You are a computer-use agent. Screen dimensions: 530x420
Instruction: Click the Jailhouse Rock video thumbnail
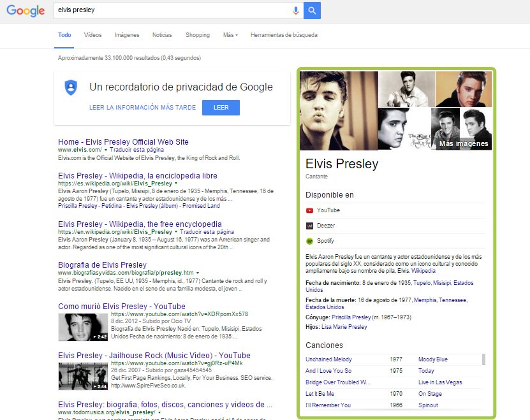pyautogui.click(x=83, y=376)
